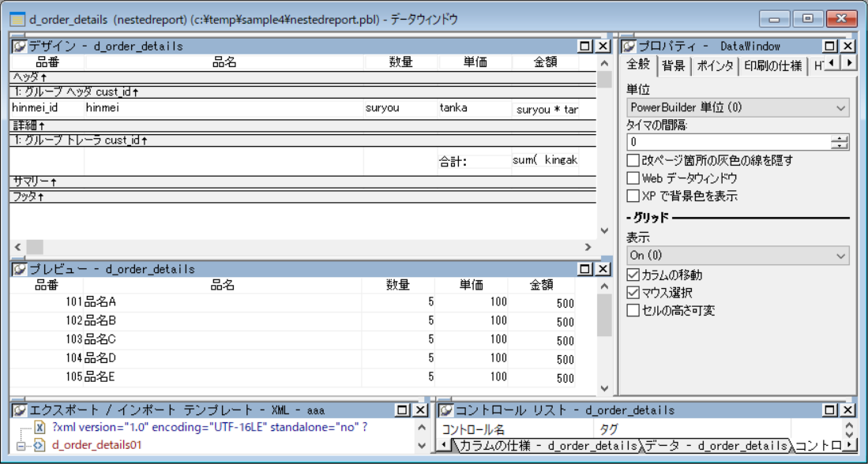Maximize the デザイン pane

point(585,47)
